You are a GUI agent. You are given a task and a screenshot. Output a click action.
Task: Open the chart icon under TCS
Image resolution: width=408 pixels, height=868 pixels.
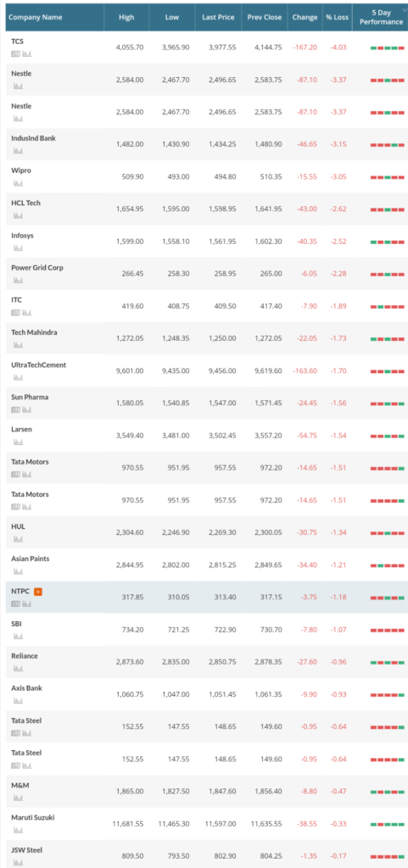[27, 53]
